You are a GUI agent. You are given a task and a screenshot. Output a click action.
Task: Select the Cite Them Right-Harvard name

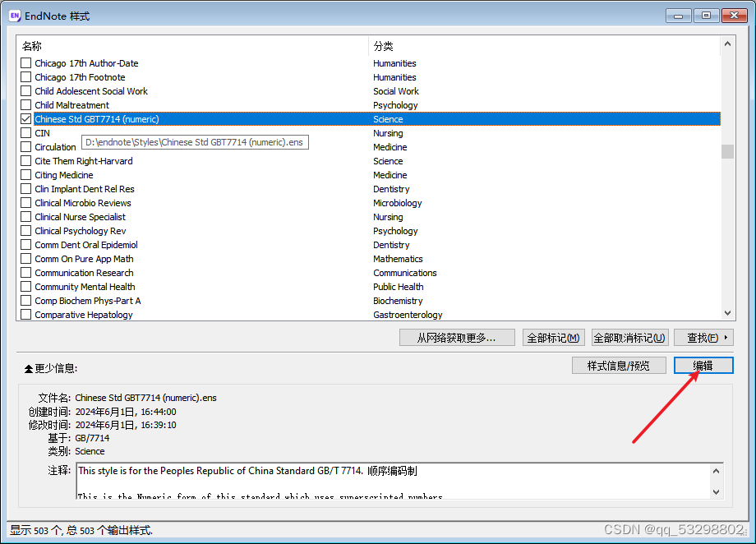point(84,161)
